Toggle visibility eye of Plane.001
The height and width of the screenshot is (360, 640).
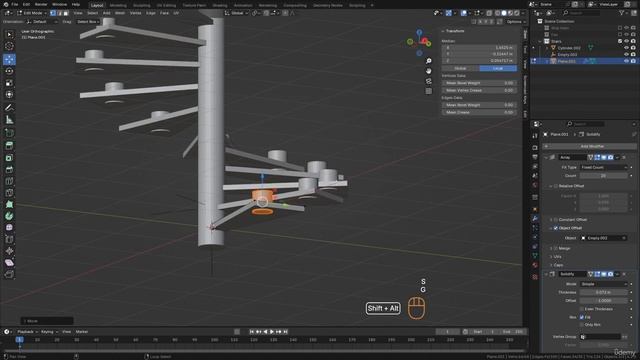tap(627, 61)
